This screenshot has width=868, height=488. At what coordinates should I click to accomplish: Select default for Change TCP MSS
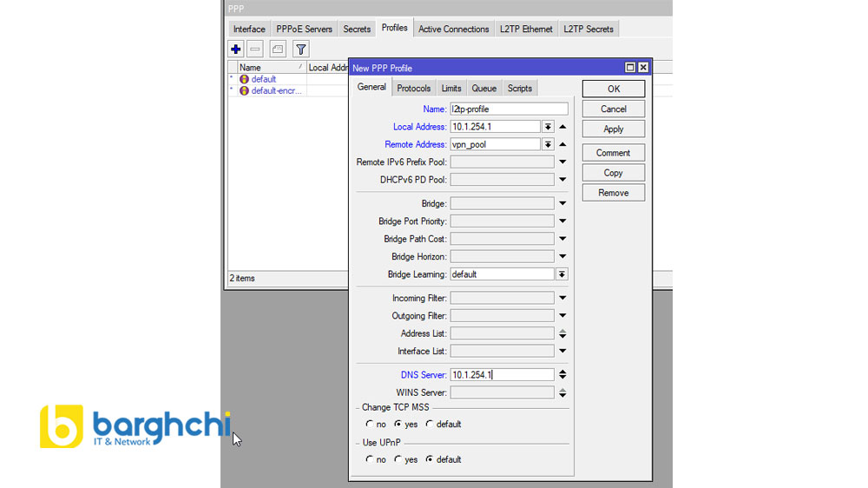429,425
